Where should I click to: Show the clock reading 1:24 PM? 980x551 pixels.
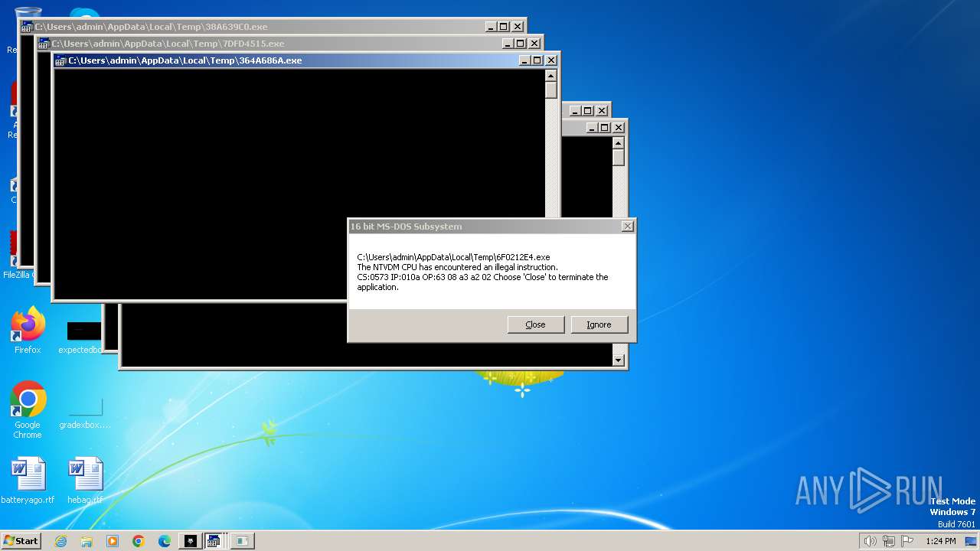pos(940,541)
